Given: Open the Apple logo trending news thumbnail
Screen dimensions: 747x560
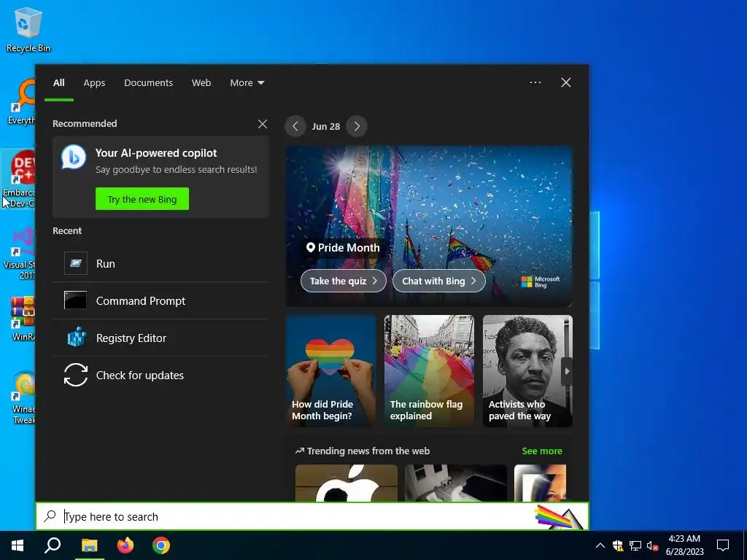Looking at the screenshot, I should tap(347, 483).
